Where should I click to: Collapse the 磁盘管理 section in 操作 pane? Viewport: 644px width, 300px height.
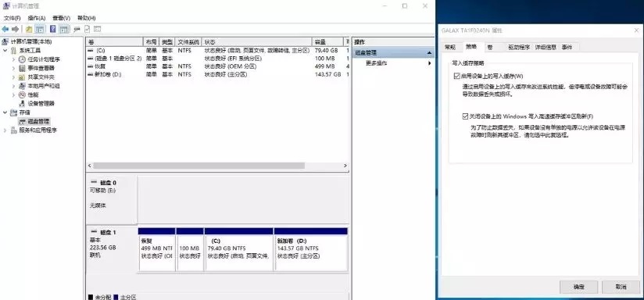tap(429, 53)
